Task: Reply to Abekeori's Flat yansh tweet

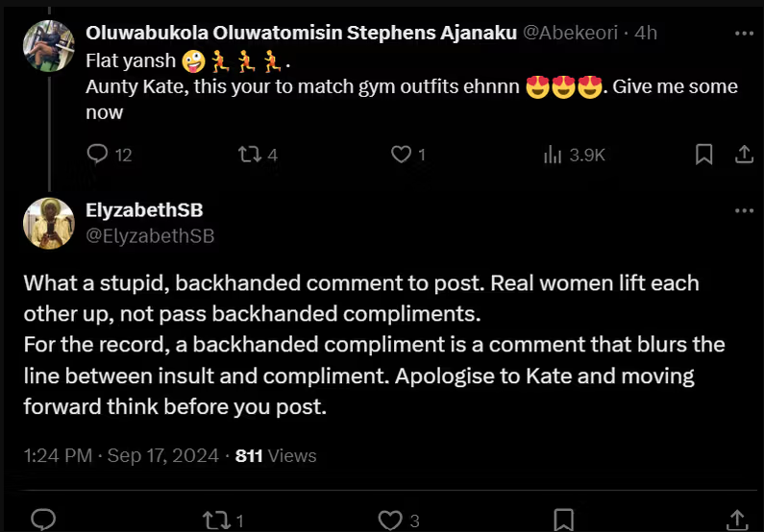Action: [x=98, y=154]
